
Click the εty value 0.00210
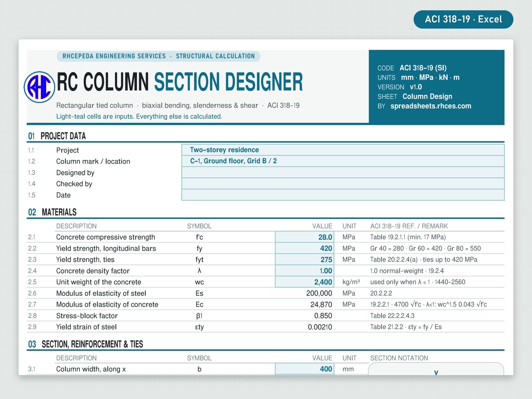point(320,327)
